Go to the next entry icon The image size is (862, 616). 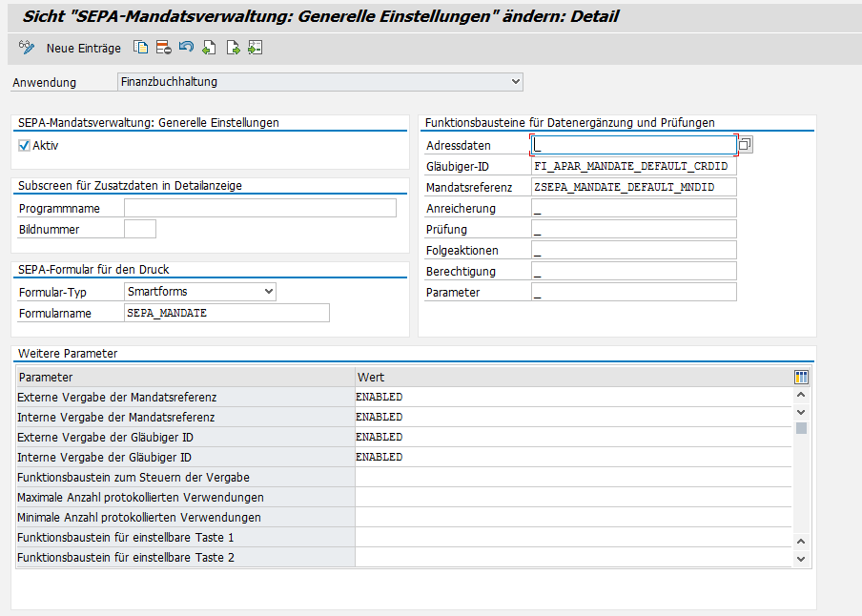232,48
